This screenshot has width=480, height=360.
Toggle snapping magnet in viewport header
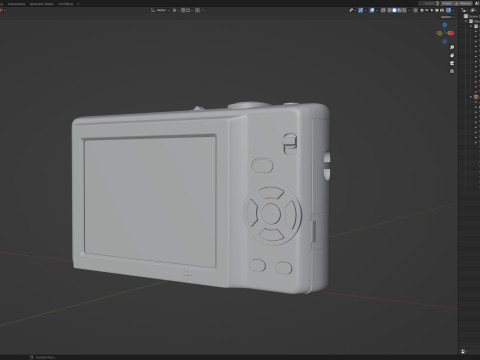click(x=183, y=10)
